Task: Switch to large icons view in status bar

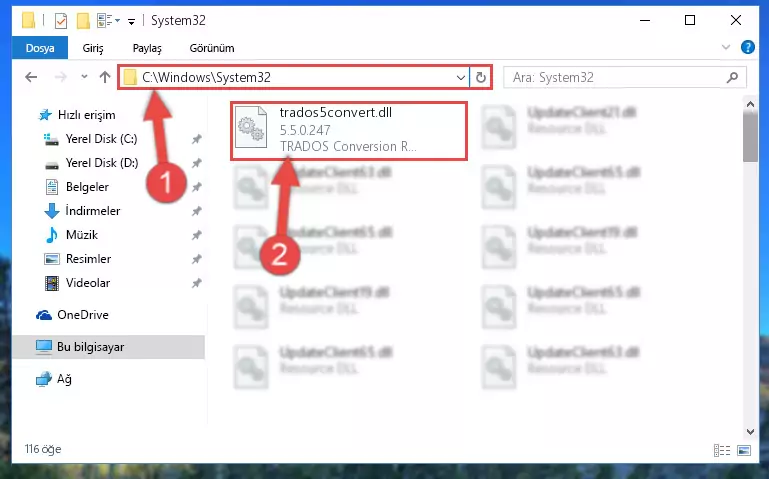Action: click(x=744, y=450)
